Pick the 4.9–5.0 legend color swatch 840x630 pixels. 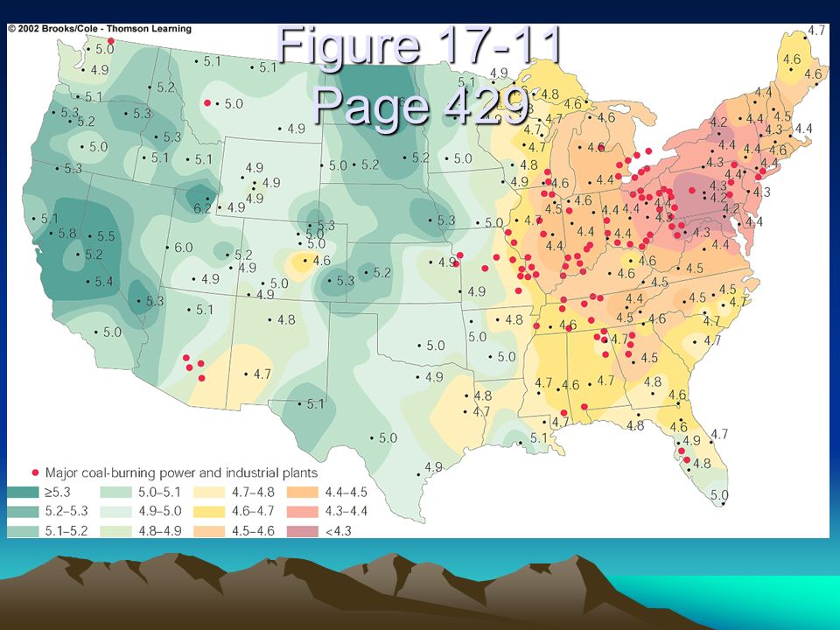pyautogui.click(x=115, y=512)
